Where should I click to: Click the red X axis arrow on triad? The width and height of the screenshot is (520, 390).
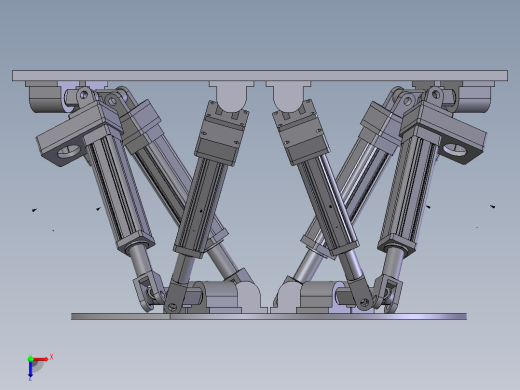pyautogui.click(x=41, y=359)
